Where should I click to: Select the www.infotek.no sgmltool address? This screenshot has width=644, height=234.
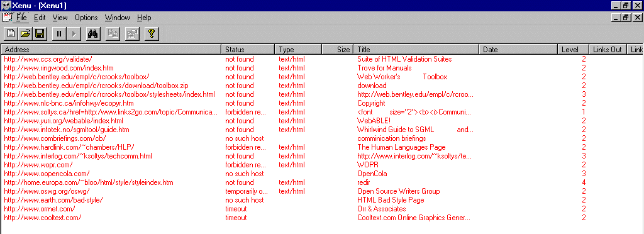(67, 130)
